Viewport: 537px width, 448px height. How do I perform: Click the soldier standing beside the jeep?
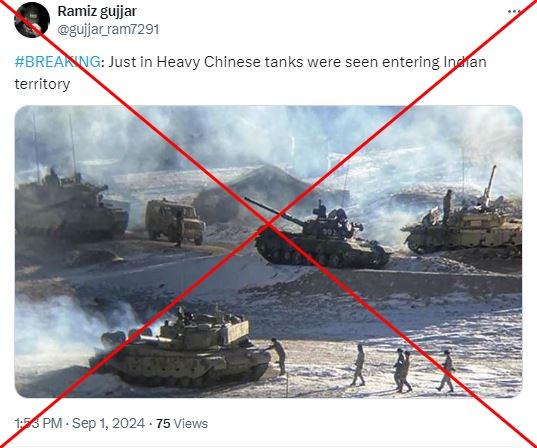[179, 229]
